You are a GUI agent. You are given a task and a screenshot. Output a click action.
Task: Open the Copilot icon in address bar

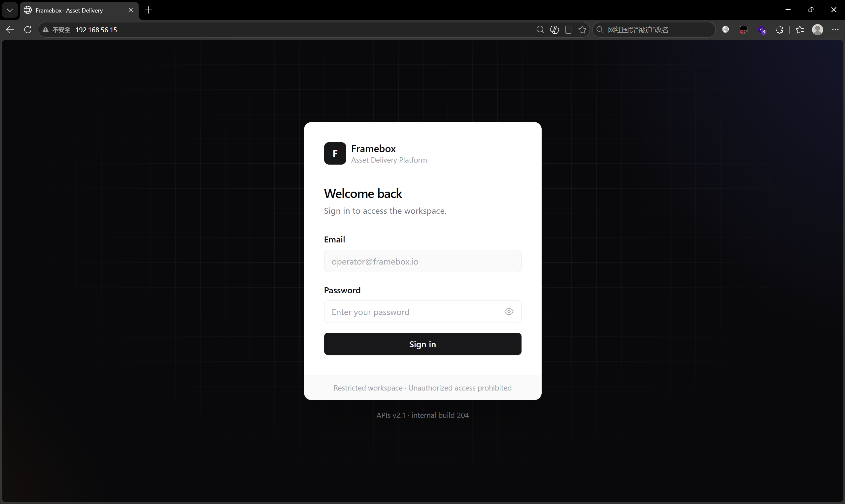555,30
